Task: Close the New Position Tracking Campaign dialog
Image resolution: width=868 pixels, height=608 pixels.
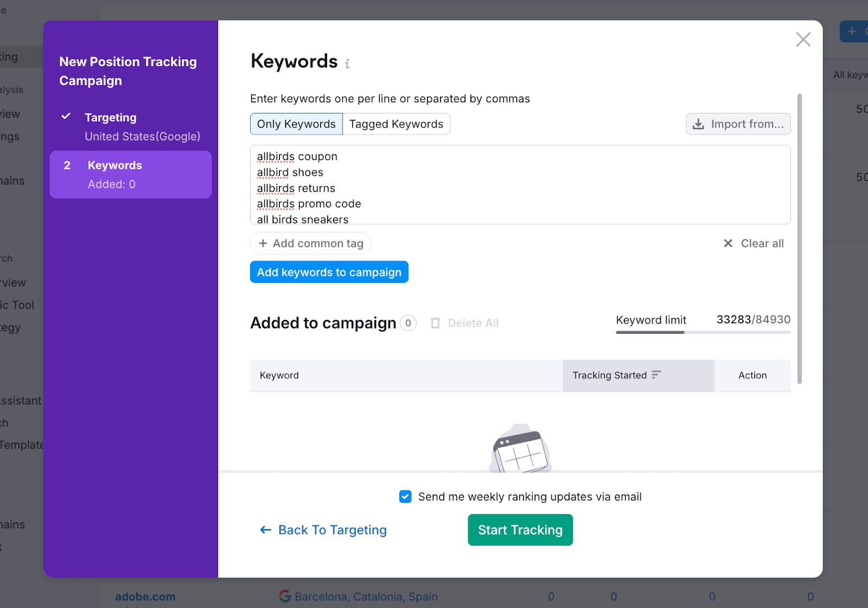Action: pyautogui.click(x=803, y=39)
